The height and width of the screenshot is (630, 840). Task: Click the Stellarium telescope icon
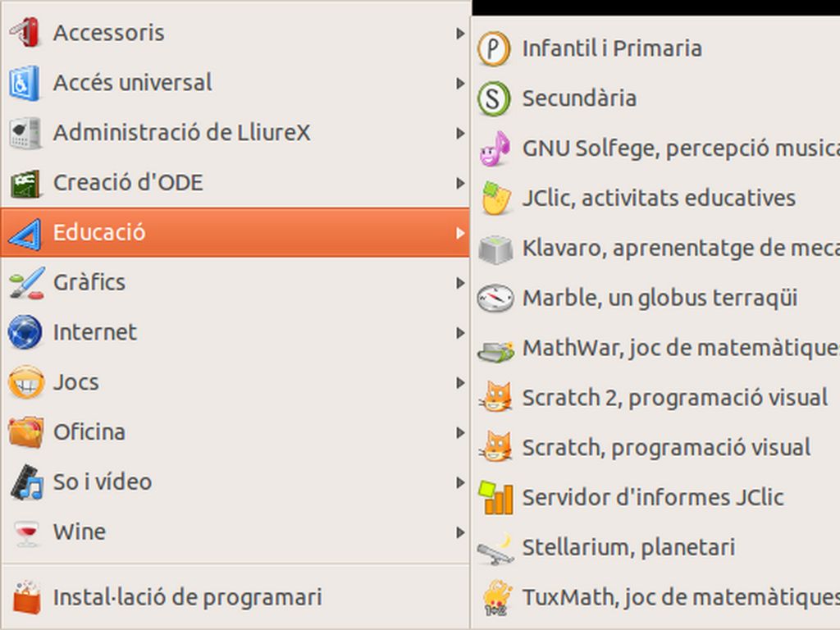(x=495, y=547)
